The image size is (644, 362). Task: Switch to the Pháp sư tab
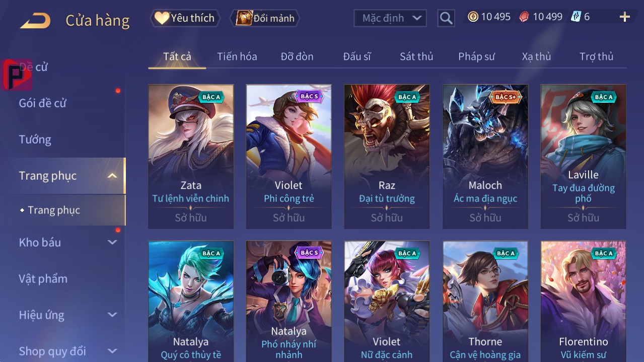click(x=476, y=56)
